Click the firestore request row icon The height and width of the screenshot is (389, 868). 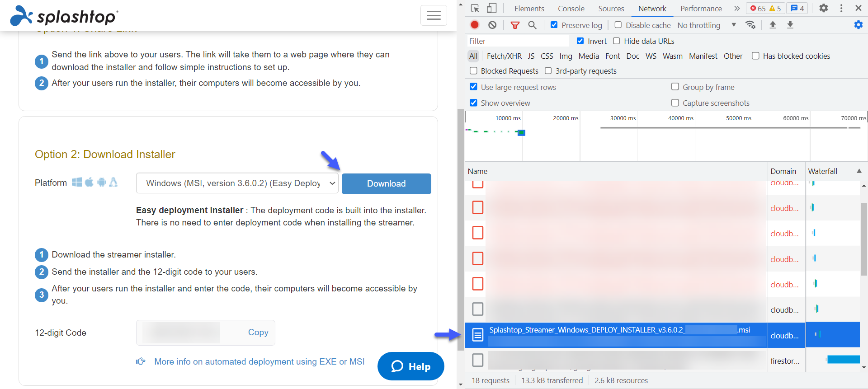click(478, 360)
